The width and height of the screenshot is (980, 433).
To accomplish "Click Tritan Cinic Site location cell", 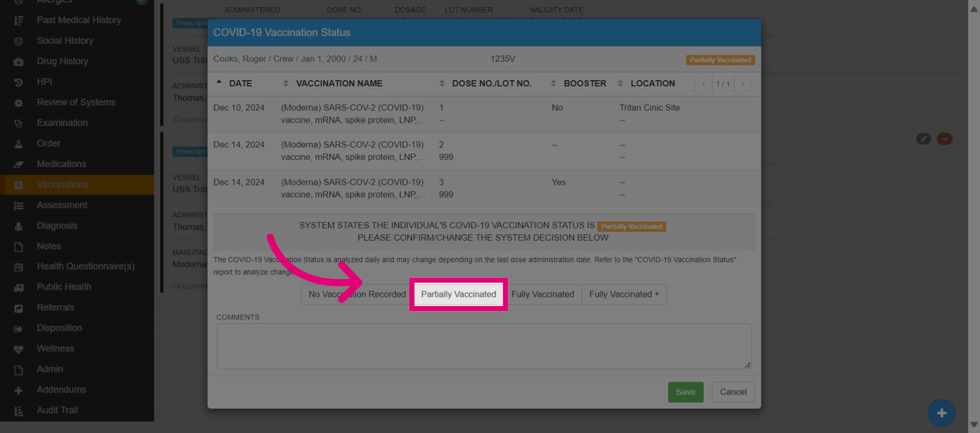I will click(649, 108).
